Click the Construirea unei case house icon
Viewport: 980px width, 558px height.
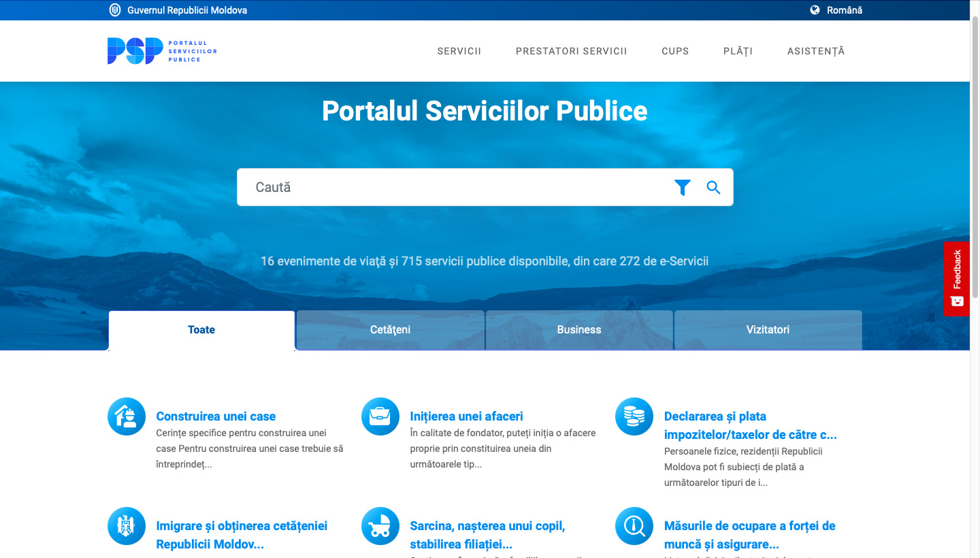[x=127, y=416]
